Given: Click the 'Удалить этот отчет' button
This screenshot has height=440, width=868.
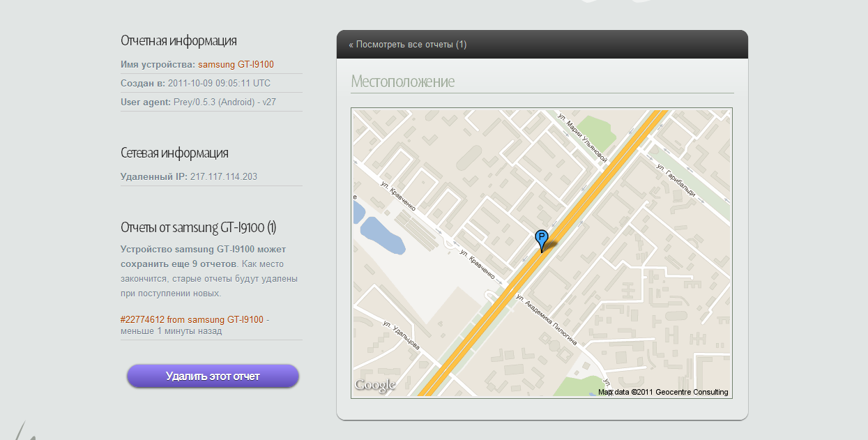Looking at the screenshot, I should pos(213,376).
